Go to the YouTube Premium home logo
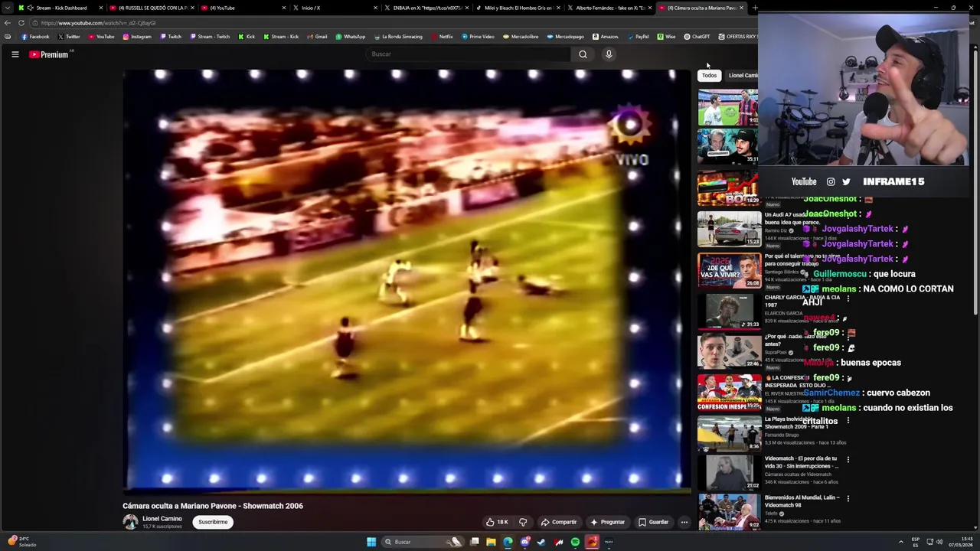Screen dimensions: 980x551 49,54
